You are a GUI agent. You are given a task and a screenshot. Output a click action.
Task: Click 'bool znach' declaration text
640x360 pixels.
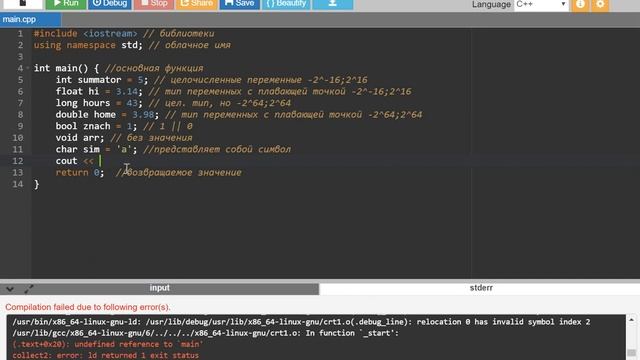click(x=83, y=126)
